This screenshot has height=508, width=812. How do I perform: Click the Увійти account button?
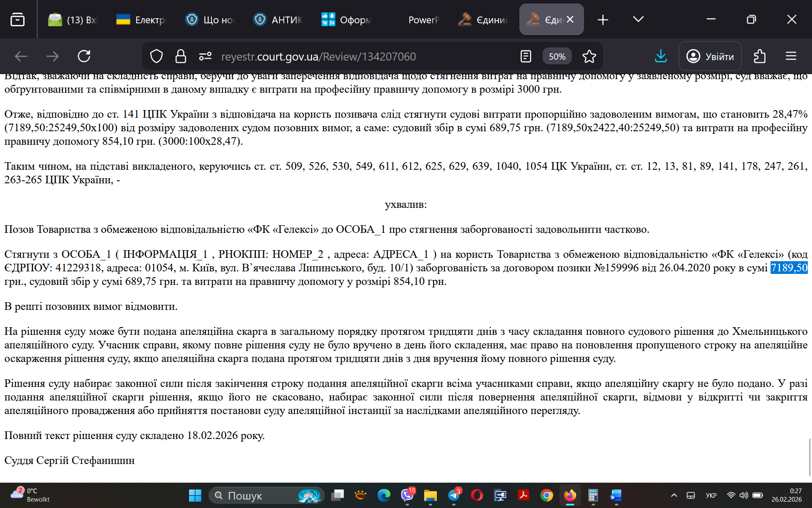click(x=710, y=56)
